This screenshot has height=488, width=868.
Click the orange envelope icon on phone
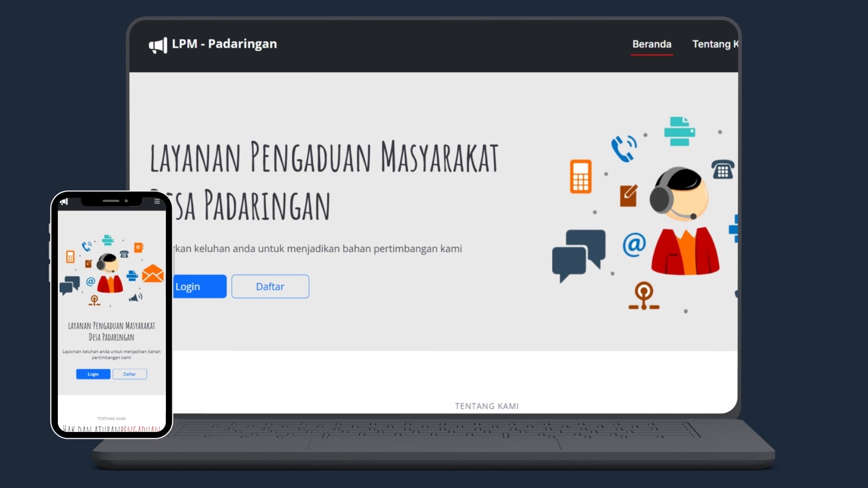(x=153, y=273)
